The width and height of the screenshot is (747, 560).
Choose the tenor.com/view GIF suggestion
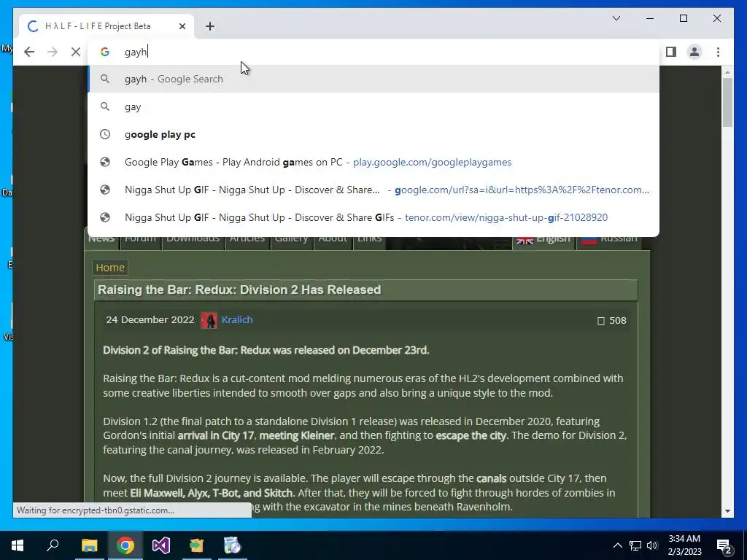(373, 217)
